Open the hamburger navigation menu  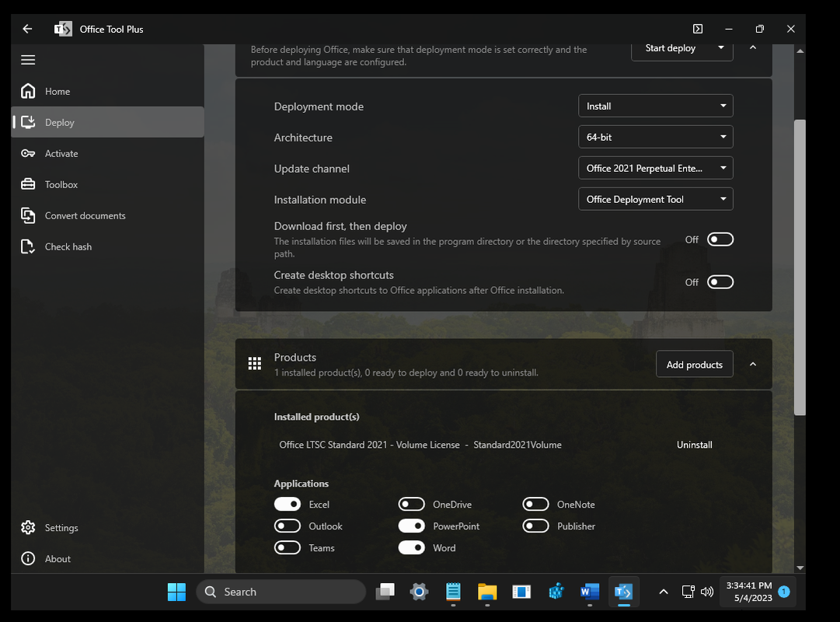click(28, 60)
